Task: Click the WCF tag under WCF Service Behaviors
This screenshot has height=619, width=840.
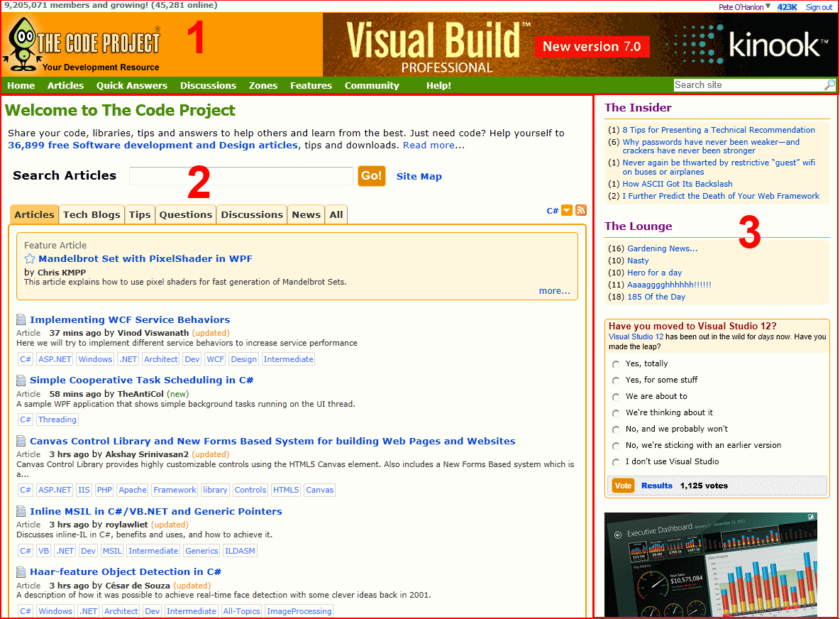Action: click(216, 359)
